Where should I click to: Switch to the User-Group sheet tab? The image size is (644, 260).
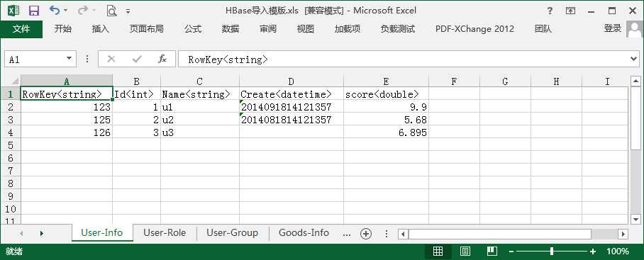pos(233,233)
